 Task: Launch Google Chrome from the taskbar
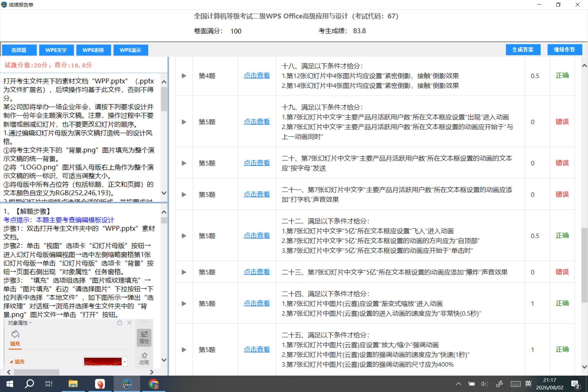(154, 384)
